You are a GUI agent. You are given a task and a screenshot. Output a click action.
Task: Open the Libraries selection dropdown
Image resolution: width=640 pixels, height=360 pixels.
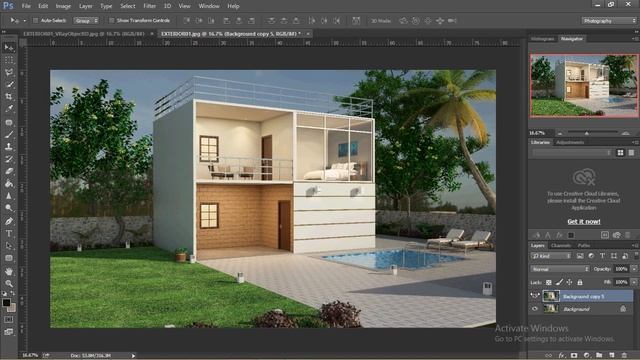[x=572, y=153]
